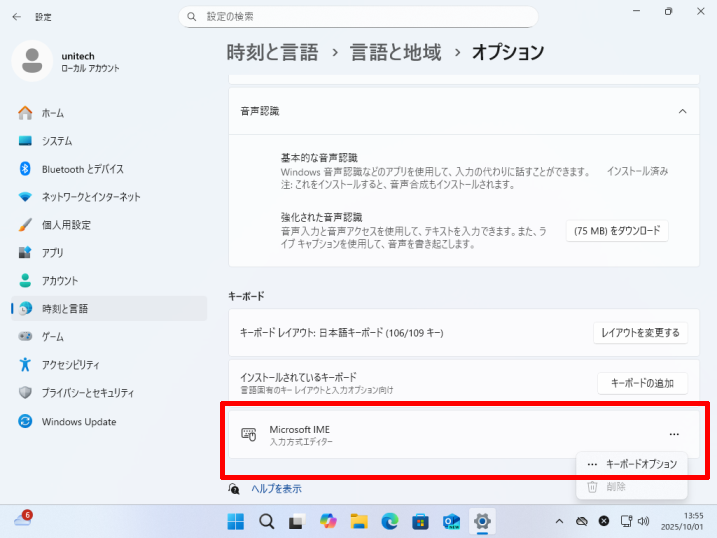717x538 pixels.
Task: Open Microsoft Edge from the taskbar
Action: [x=390, y=521]
